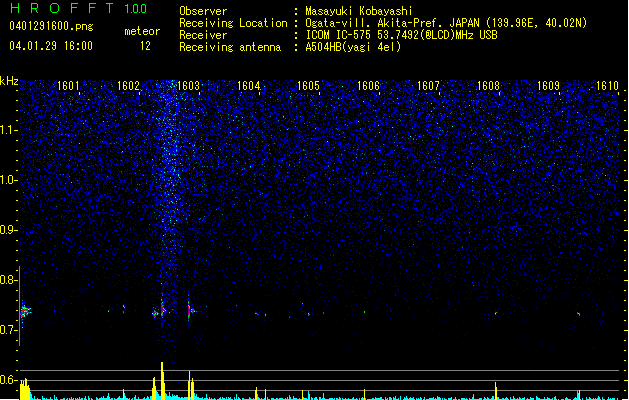Image resolution: width=629 pixels, height=400 pixels.
Task: Click the tallest yellow power bar before 1603
Action: point(162,380)
